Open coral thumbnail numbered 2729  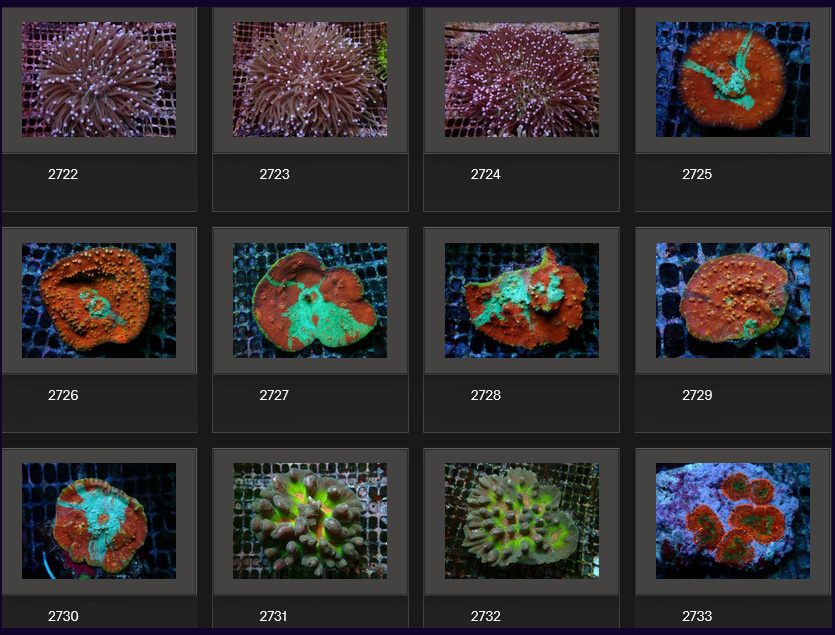point(733,300)
